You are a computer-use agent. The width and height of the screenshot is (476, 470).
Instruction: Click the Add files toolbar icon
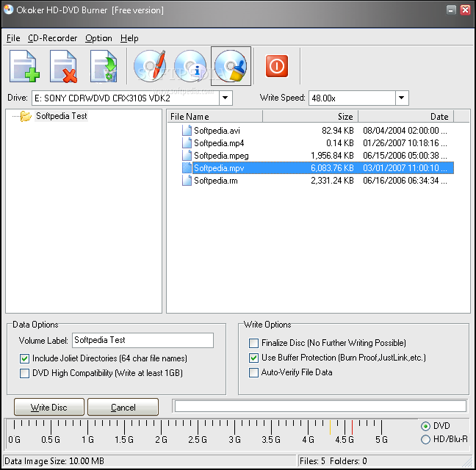pyautogui.click(x=24, y=66)
